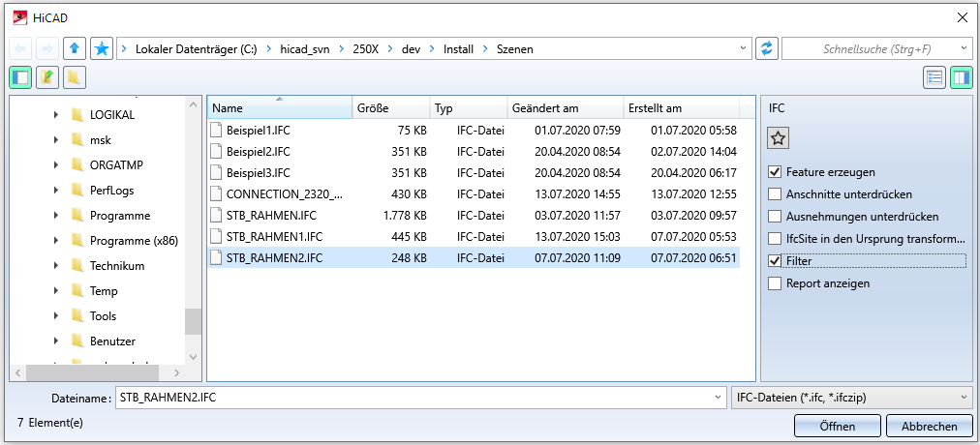
Task: Sort files by Typ column
Action: click(x=469, y=108)
